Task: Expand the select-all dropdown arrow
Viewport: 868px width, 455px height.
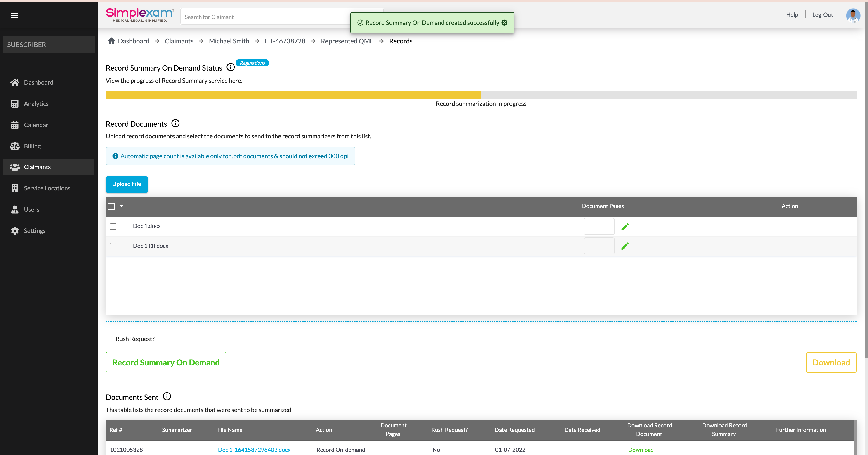Action: tap(122, 206)
